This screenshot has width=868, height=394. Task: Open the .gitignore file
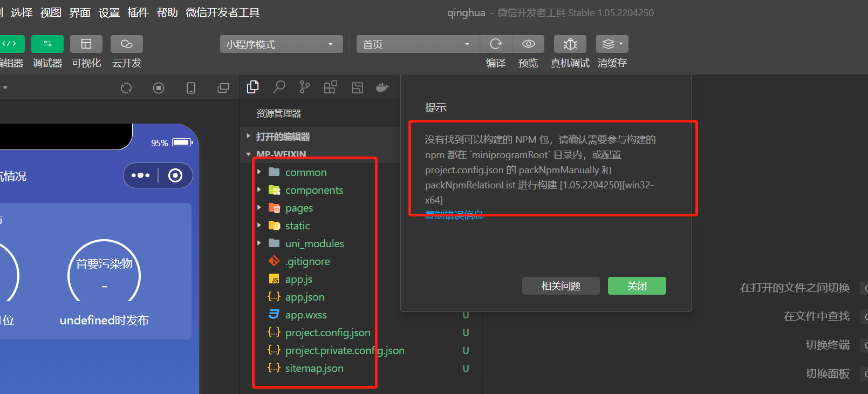click(307, 261)
